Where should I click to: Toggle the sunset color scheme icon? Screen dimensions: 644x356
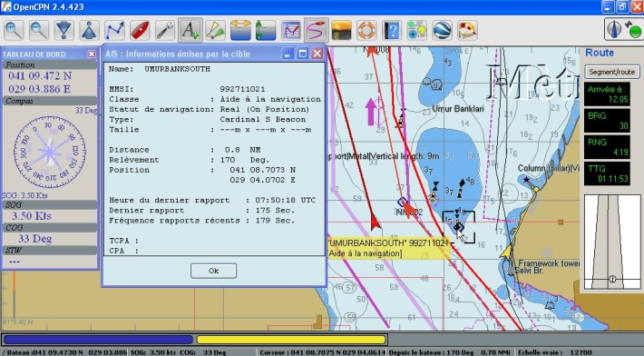(x=341, y=30)
